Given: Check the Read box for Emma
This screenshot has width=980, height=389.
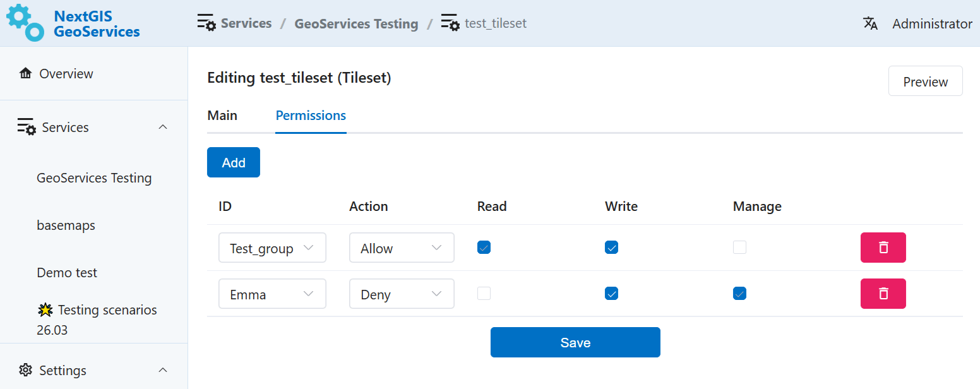Looking at the screenshot, I should click(484, 294).
